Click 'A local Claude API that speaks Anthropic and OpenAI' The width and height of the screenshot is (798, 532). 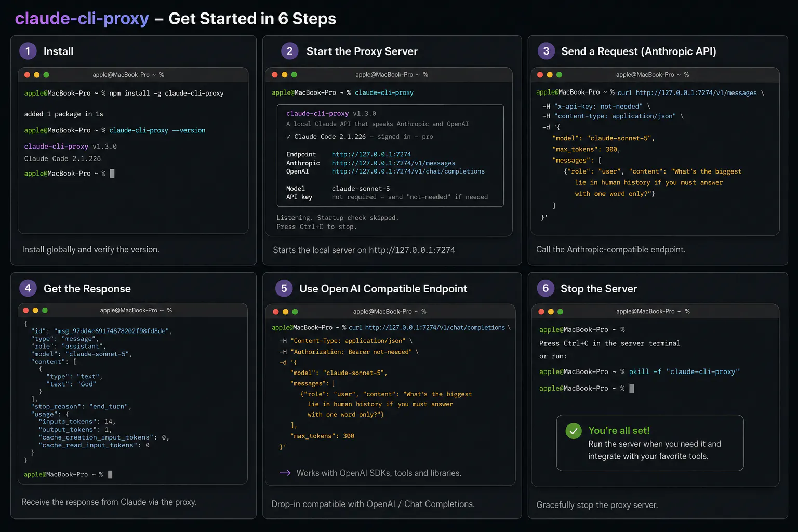377,124
